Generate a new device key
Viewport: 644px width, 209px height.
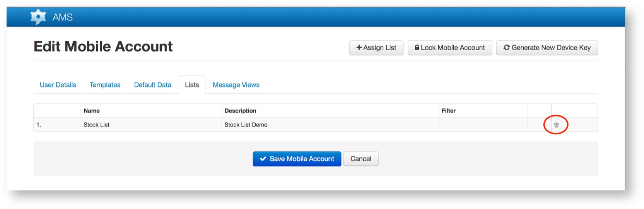[x=547, y=48]
